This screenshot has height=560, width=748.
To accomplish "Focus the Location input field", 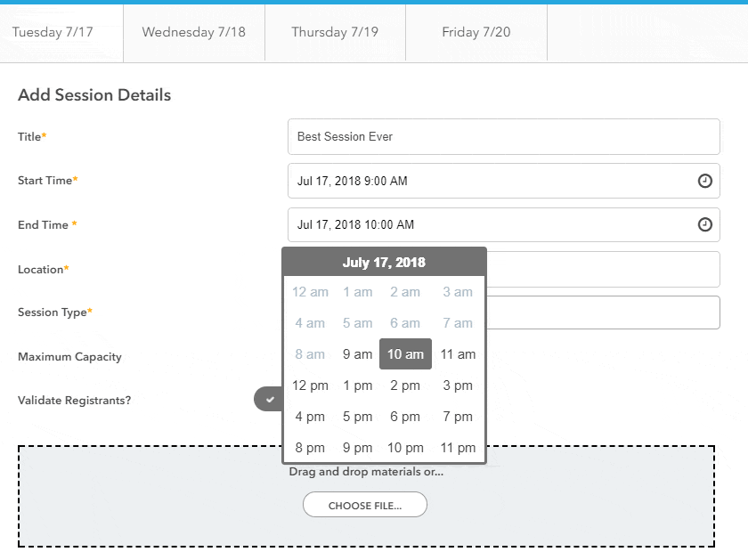I will 606,269.
